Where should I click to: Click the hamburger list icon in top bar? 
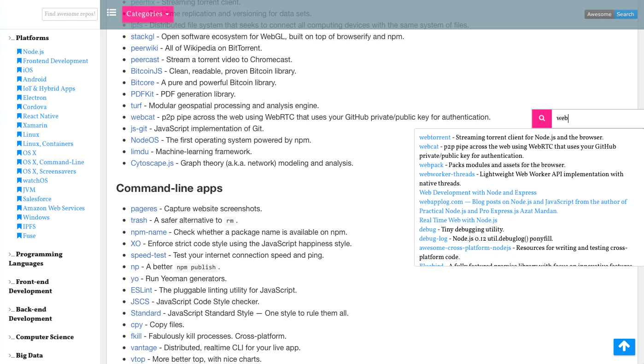tap(111, 12)
